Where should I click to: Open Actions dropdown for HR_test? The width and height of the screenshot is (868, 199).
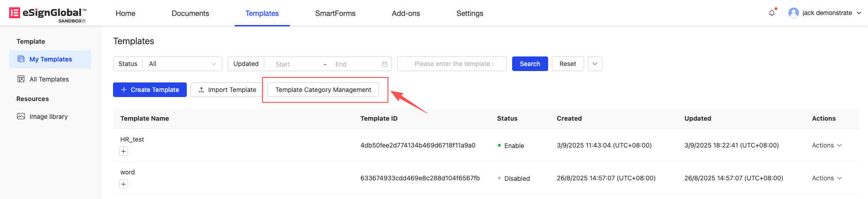827,145
